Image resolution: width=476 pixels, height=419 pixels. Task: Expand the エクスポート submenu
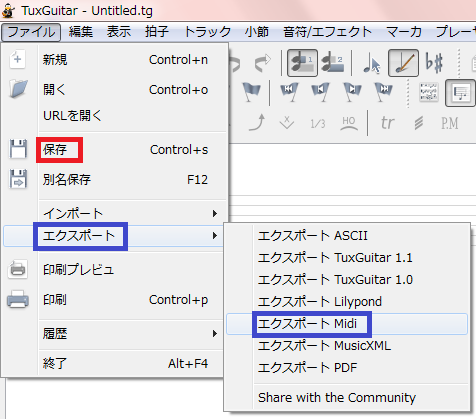113,236
